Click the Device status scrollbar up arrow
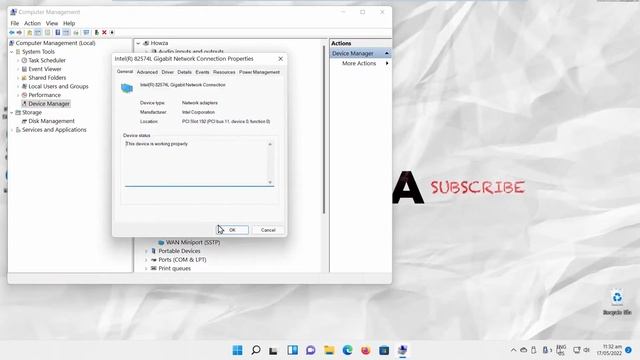 click(x=270, y=144)
